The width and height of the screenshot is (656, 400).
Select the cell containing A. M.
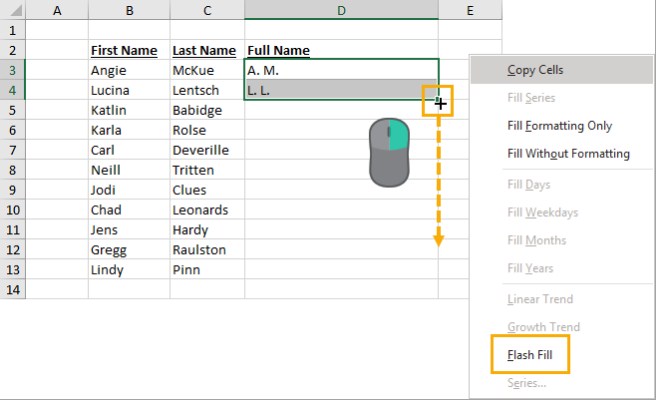[341, 70]
